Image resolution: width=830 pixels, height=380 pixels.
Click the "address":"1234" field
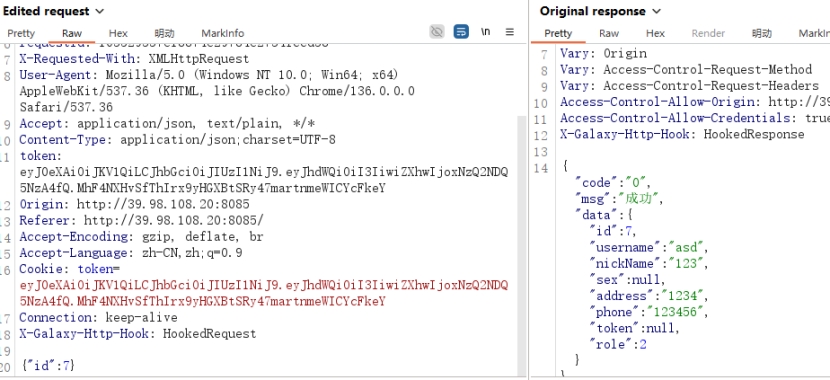coord(649,296)
